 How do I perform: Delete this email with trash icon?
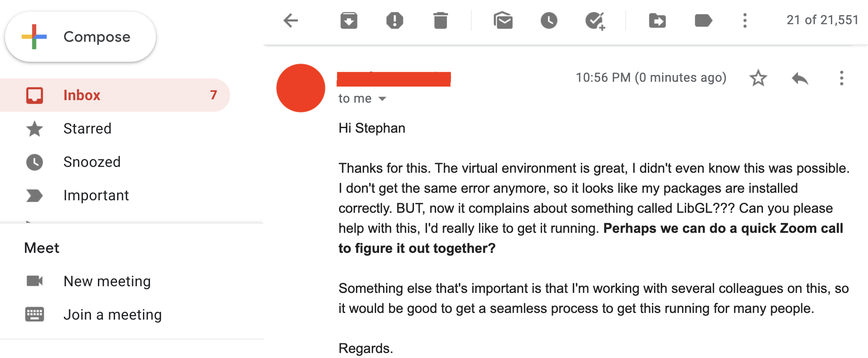(x=440, y=20)
